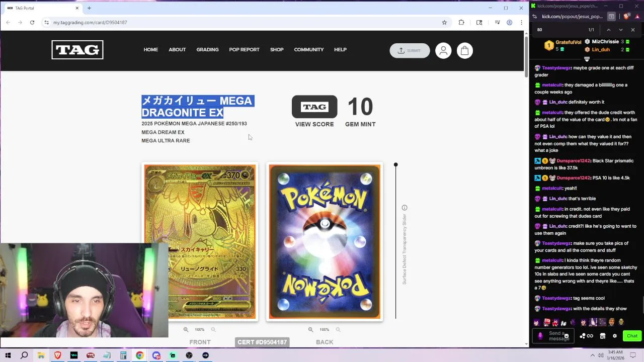Close the find bar in Kick window

pyautogui.click(x=633, y=30)
